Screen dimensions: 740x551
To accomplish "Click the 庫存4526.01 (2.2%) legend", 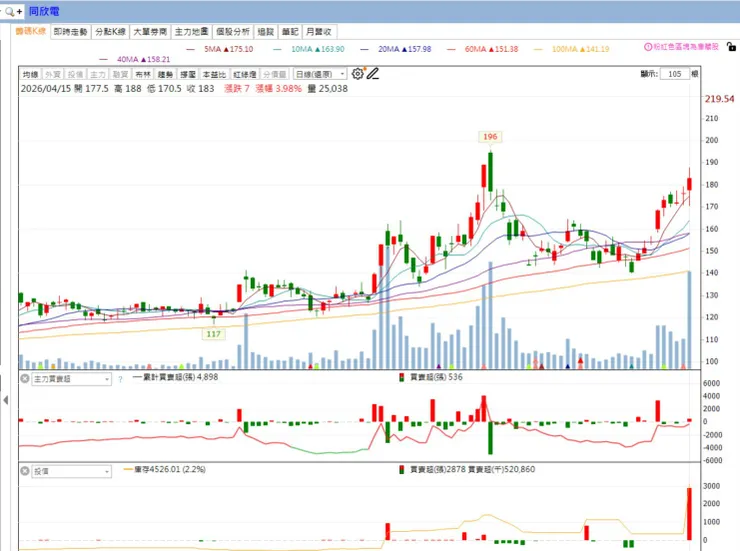I will point(164,469).
